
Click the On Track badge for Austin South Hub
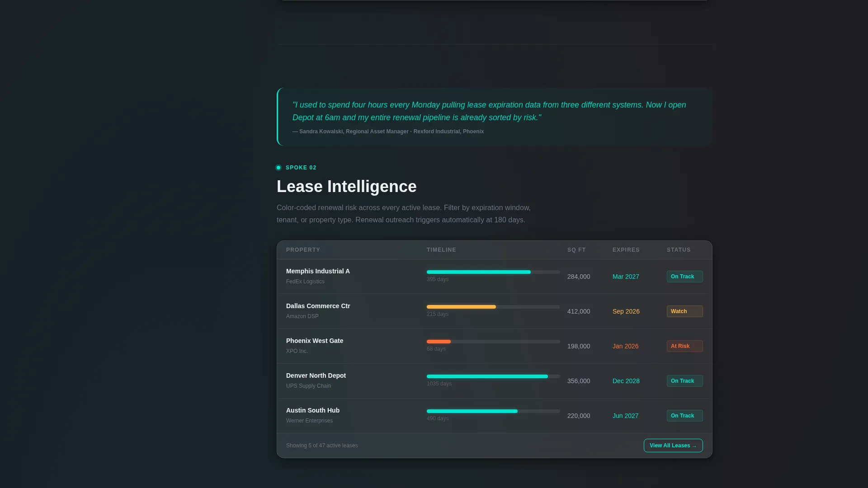pyautogui.click(x=684, y=416)
